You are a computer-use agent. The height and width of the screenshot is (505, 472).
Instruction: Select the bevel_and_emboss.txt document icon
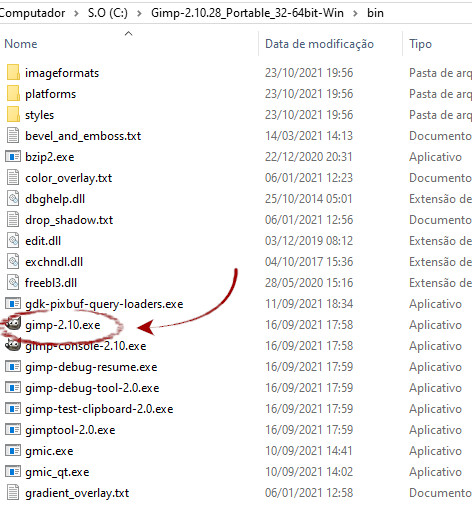13,136
